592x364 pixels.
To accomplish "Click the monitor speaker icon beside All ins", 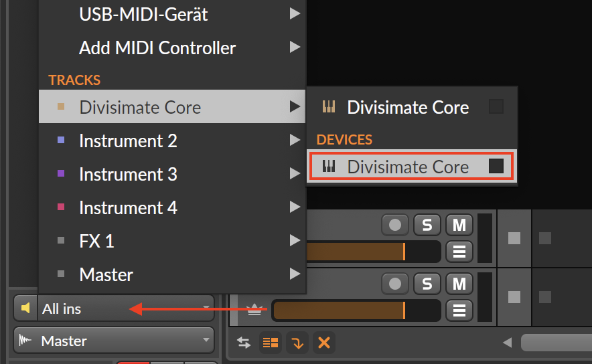I will (25, 308).
